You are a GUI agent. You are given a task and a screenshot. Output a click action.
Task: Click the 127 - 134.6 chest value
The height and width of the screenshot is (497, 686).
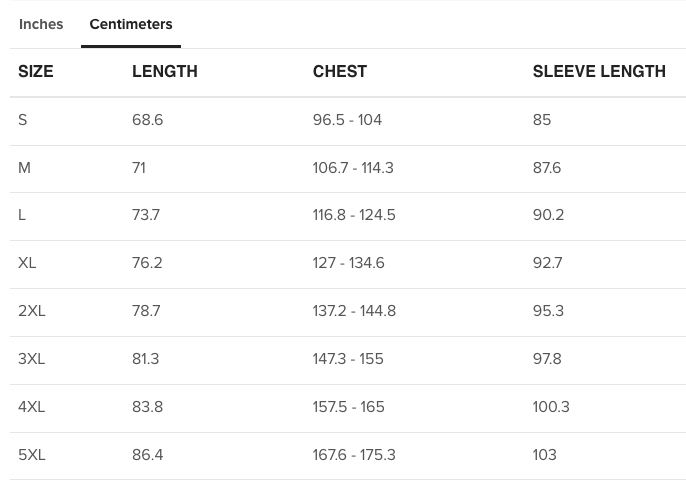pos(349,263)
